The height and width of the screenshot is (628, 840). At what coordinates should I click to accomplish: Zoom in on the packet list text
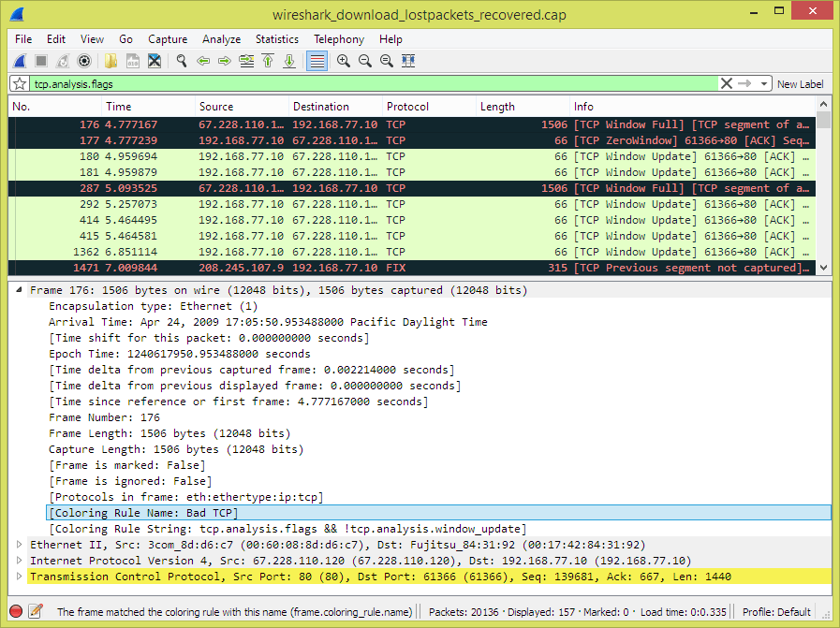click(343, 61)
